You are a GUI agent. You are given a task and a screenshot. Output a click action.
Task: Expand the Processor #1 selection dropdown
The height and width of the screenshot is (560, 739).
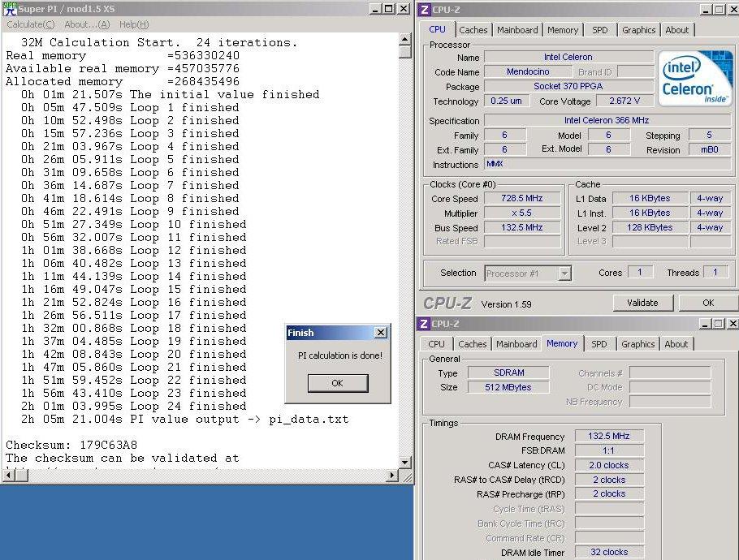(564, 274)
